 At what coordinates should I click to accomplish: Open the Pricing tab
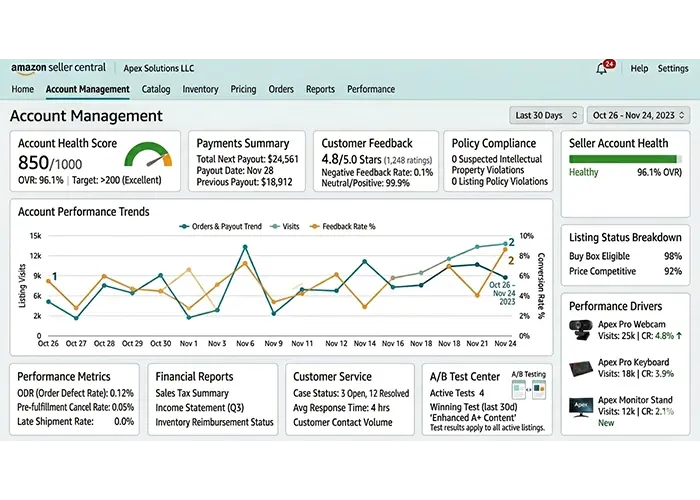tap(243, 89)
